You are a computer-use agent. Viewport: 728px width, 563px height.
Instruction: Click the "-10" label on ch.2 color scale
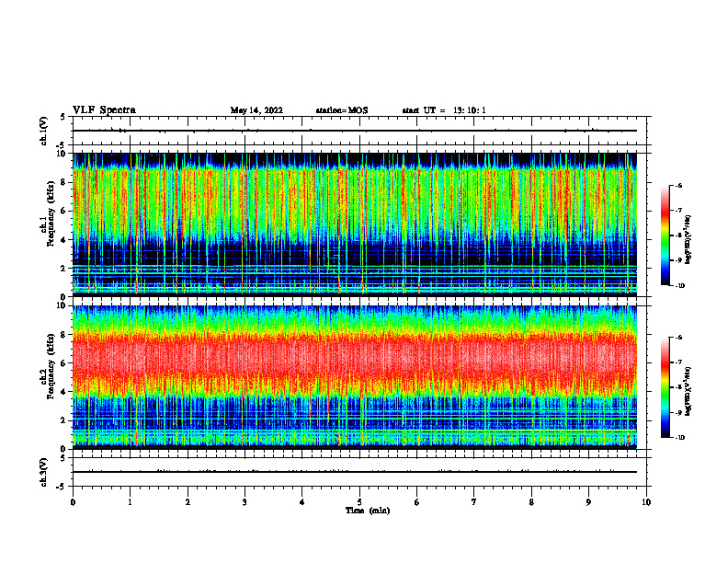[680, 438]
